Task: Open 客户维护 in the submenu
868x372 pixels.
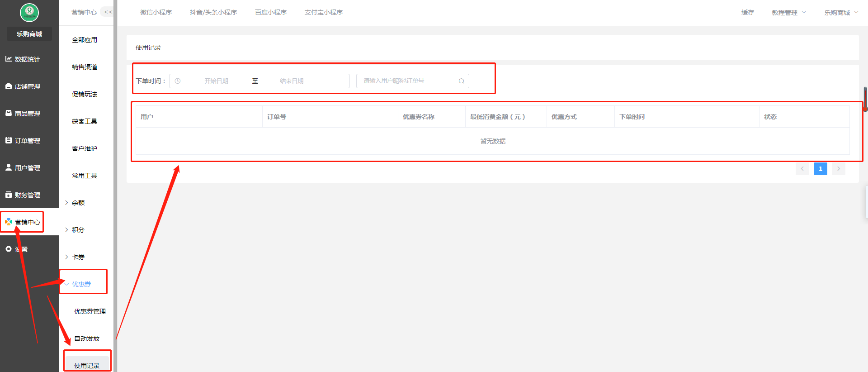Action: [85, 148]
